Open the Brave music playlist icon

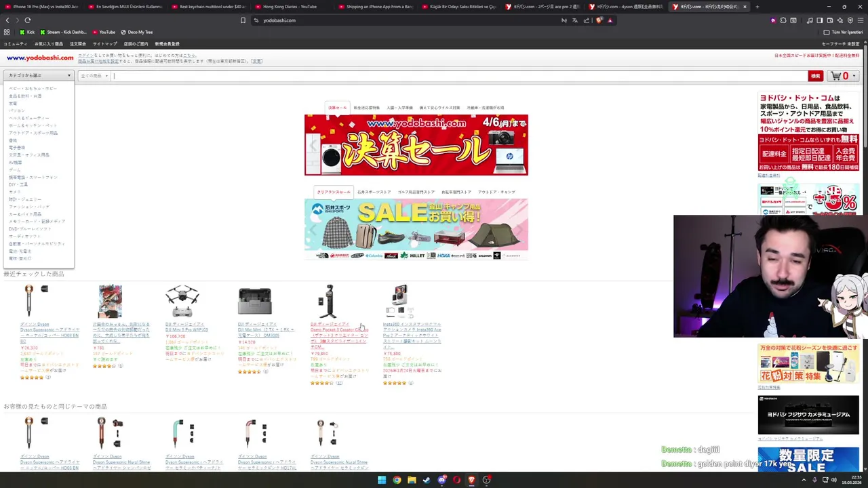click(810, 20)
